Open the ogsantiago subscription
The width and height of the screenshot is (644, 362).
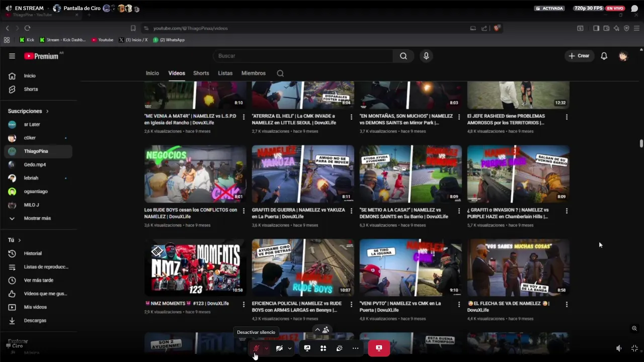click(x=38, y=192)
